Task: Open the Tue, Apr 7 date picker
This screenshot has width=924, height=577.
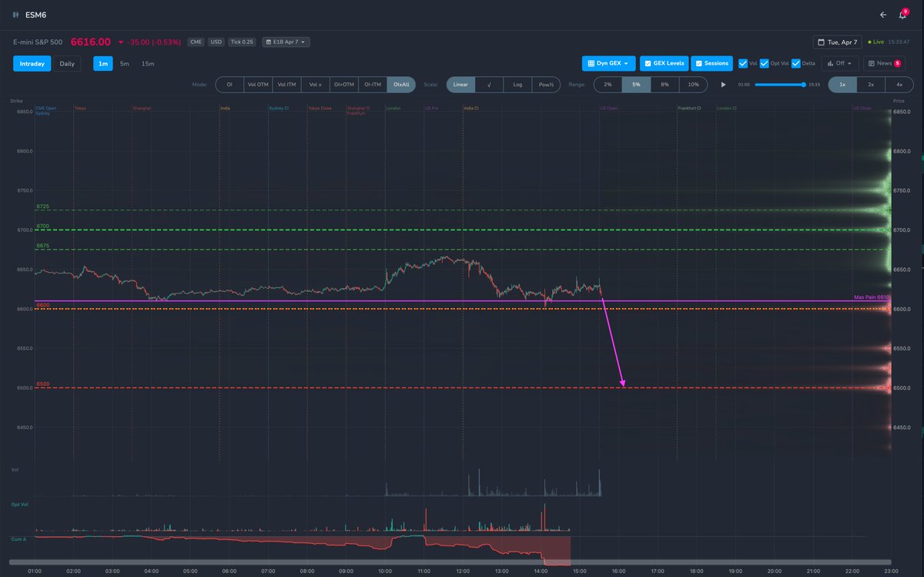Action: point(838,42)
